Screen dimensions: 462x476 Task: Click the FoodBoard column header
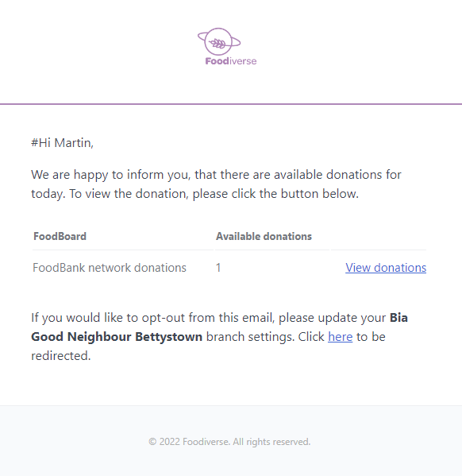pos(60,236)
